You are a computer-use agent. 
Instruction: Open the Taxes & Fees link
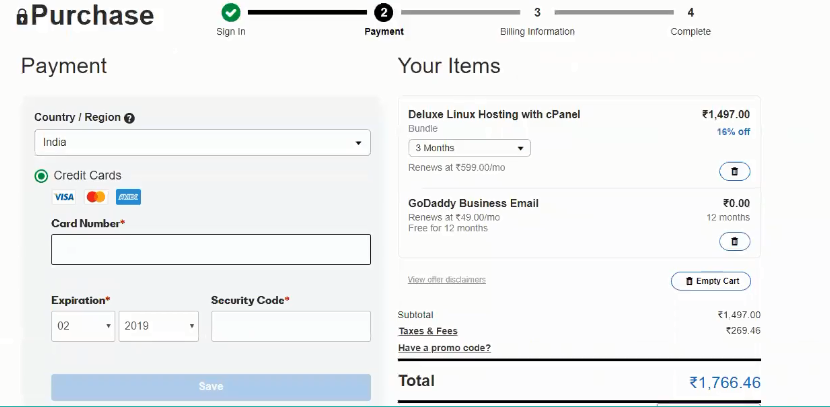(428, 331)
